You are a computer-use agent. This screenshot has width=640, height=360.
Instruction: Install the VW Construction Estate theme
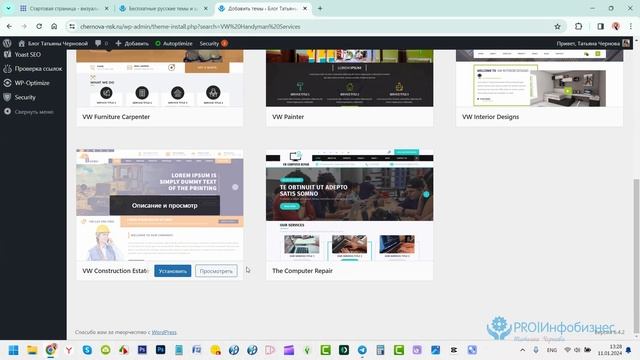(x=173, y=271)
